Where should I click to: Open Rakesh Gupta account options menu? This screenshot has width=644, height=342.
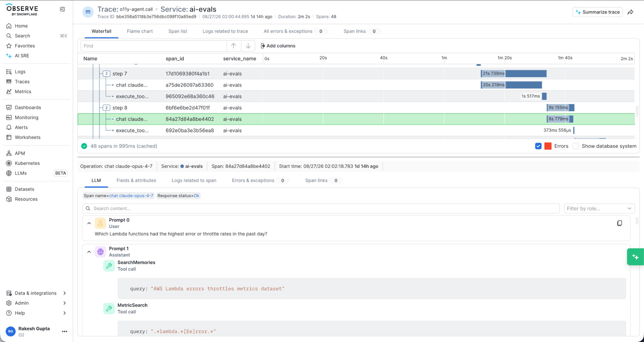[x=64, y=331]
